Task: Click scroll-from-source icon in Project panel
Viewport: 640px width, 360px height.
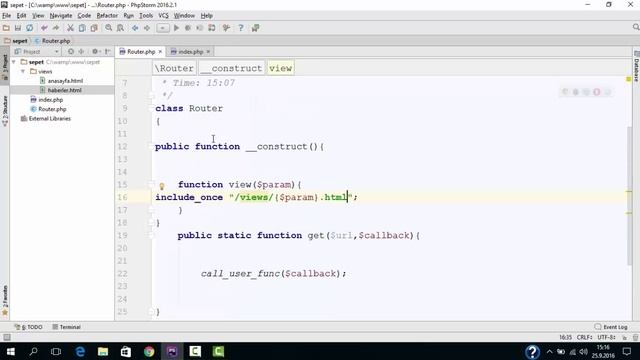Action: point(71,51)
